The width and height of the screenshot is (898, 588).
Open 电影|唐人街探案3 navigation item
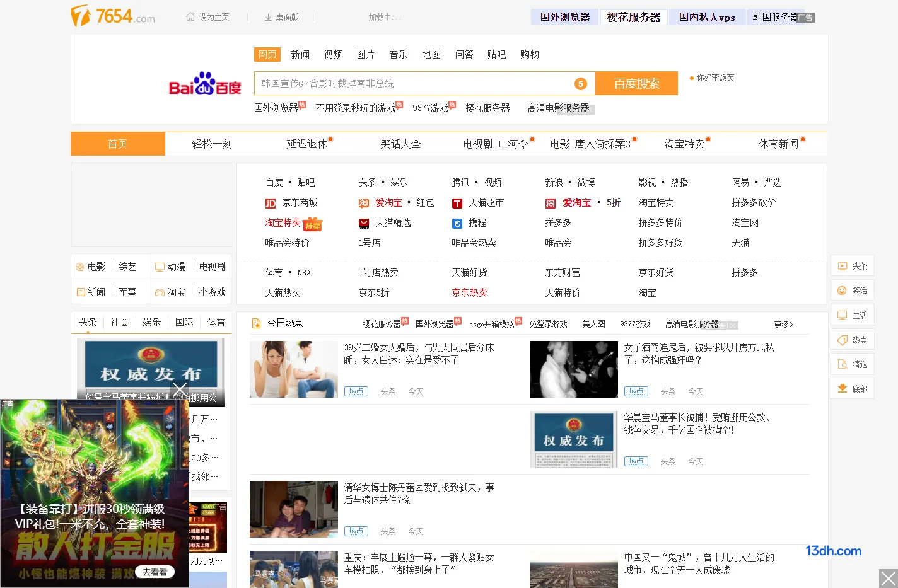coord(590,144)
